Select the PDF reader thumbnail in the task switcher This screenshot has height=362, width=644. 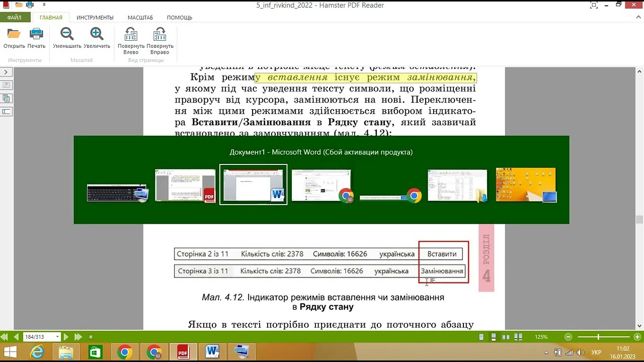click(x=185, y=186)
